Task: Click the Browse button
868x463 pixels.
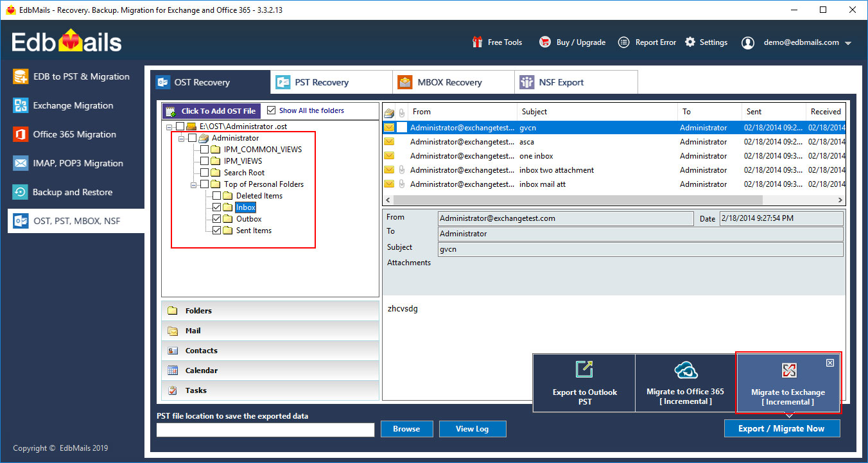Action: coord(406,429)
